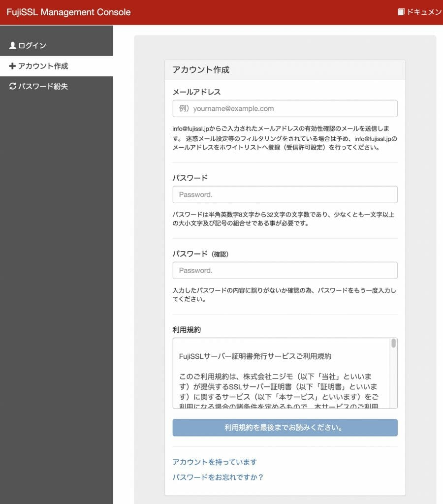This screenshot has height=504, width=443.
Task: Click the アカウント作成 panel heading
Action: 201,70
